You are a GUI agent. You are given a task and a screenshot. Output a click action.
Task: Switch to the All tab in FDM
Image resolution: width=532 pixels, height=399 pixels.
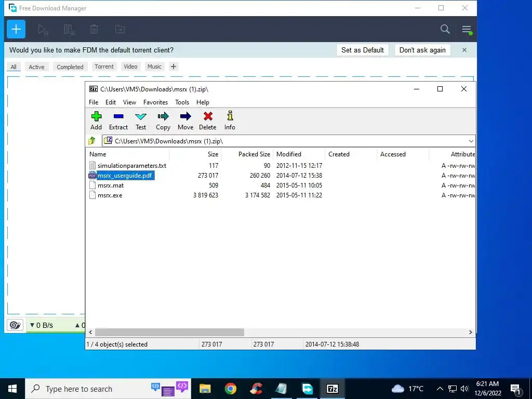(x=14, y=67)
